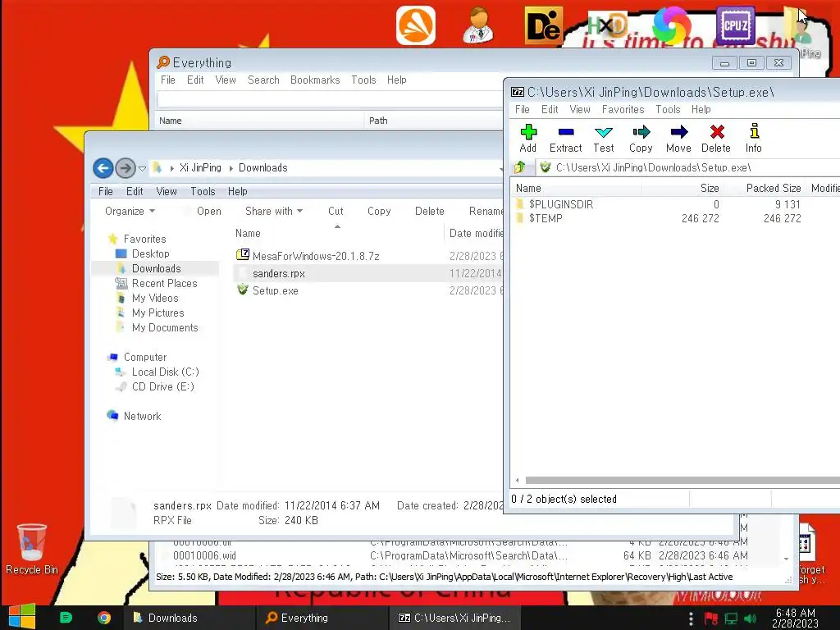Open the Bookmarks menu in Everything
The image size is (840, 630).
point(315,80)
